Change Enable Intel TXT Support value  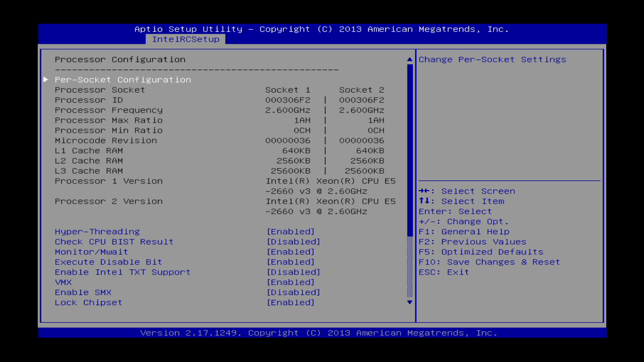[x=293, y=272]
